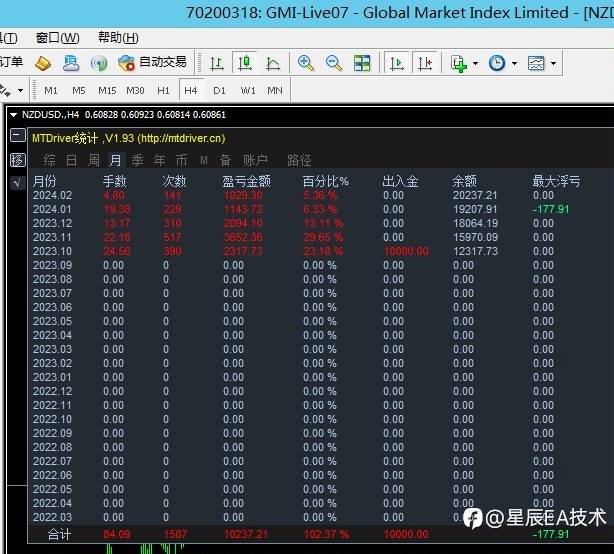Open the 帮助(H) menu
The width and height of the screenshot is (614, 554).
[118, 38]
